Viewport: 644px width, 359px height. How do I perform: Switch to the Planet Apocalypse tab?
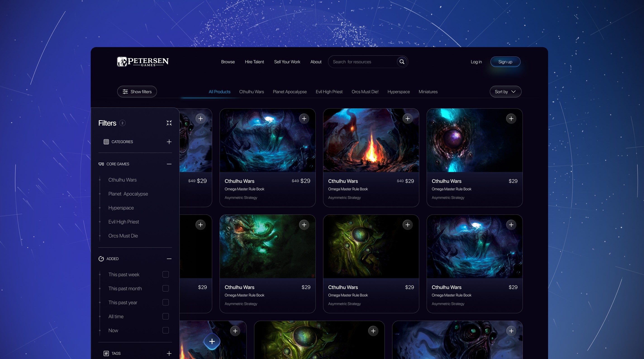(x=290, y=92)
